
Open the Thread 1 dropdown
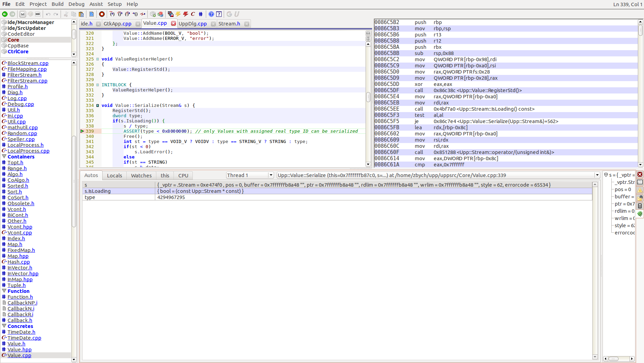pos(271,175)
